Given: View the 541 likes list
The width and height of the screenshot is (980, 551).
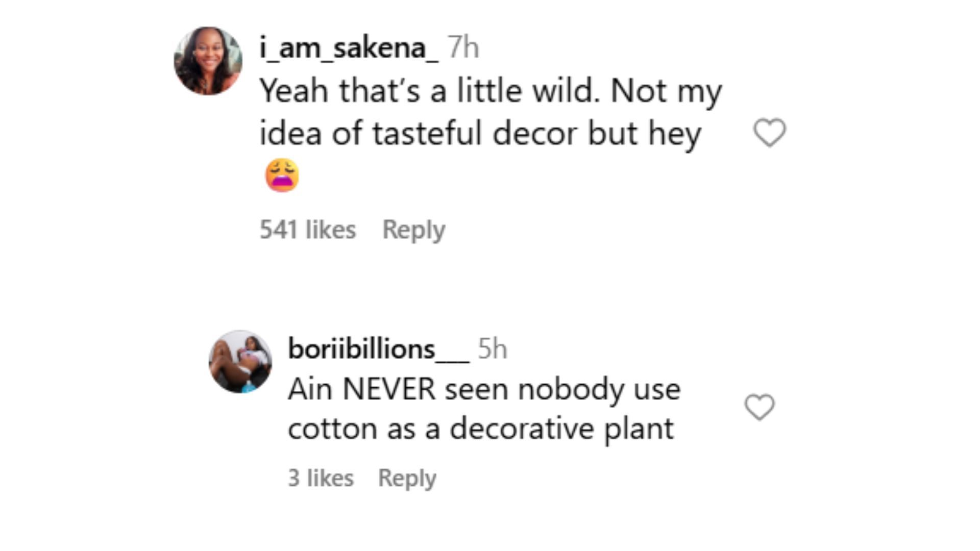Looking at the screenshot, I should click(x=308, y=230).
